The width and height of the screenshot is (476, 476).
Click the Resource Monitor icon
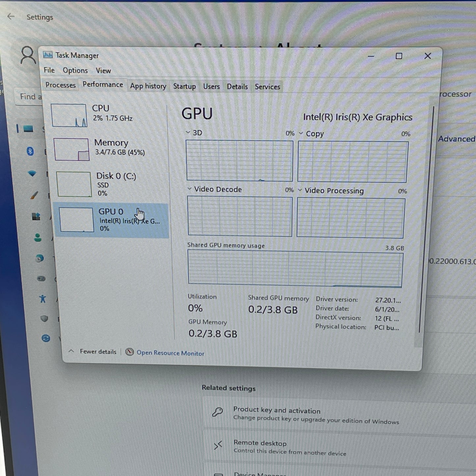[x=130, y=352]
